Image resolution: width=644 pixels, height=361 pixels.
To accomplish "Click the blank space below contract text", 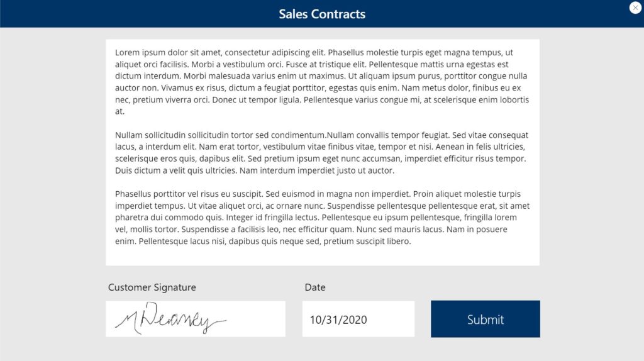I will pos(322,256).
